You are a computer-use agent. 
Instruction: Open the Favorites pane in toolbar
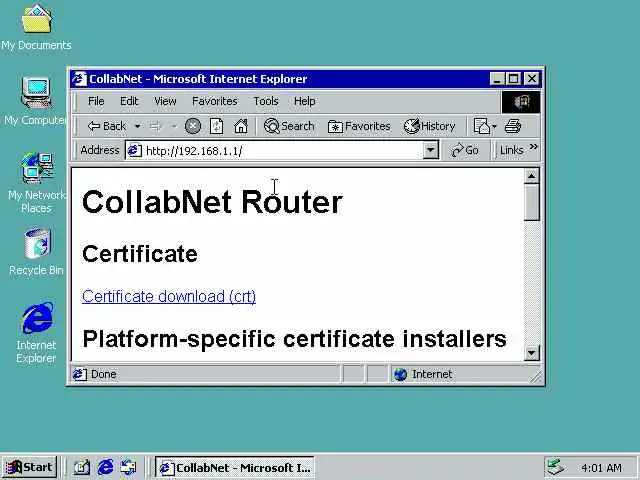click(x=359, y=126)
